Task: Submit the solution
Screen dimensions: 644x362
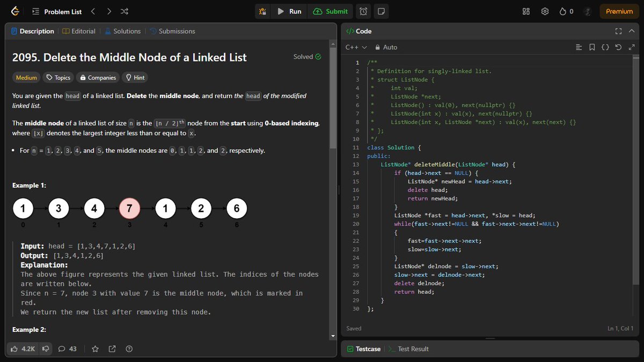Action: click(331, 11)
